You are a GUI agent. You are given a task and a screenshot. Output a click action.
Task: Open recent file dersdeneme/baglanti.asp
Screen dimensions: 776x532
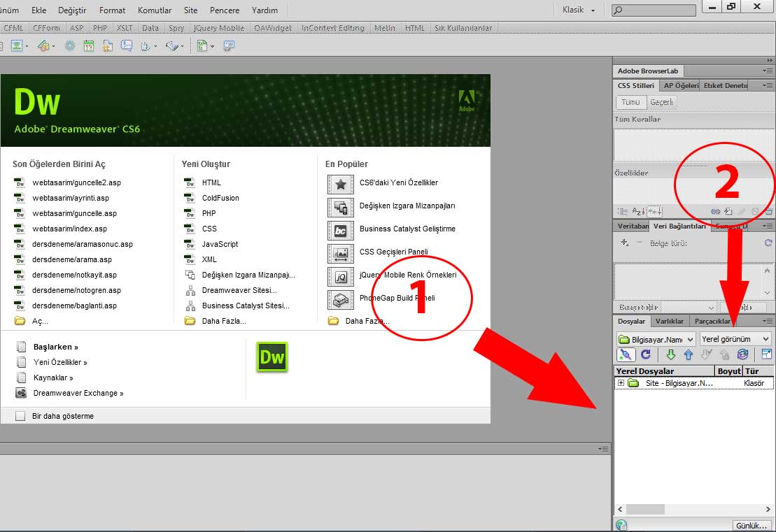pos(75,306)
